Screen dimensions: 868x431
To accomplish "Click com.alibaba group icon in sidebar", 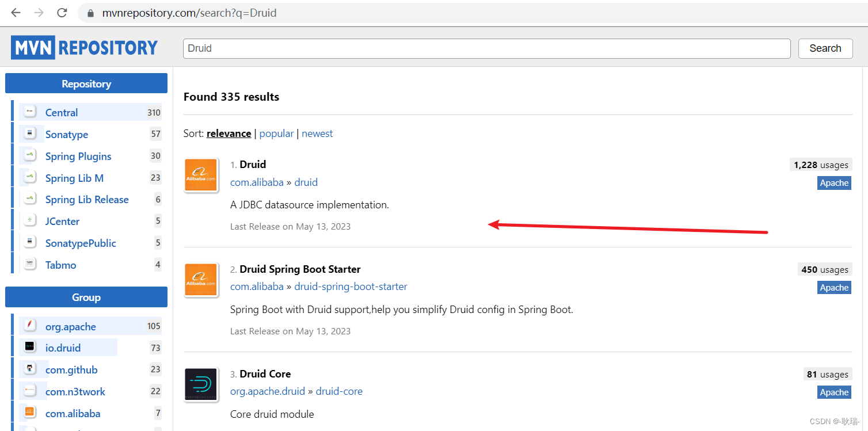I will [30, 413].
